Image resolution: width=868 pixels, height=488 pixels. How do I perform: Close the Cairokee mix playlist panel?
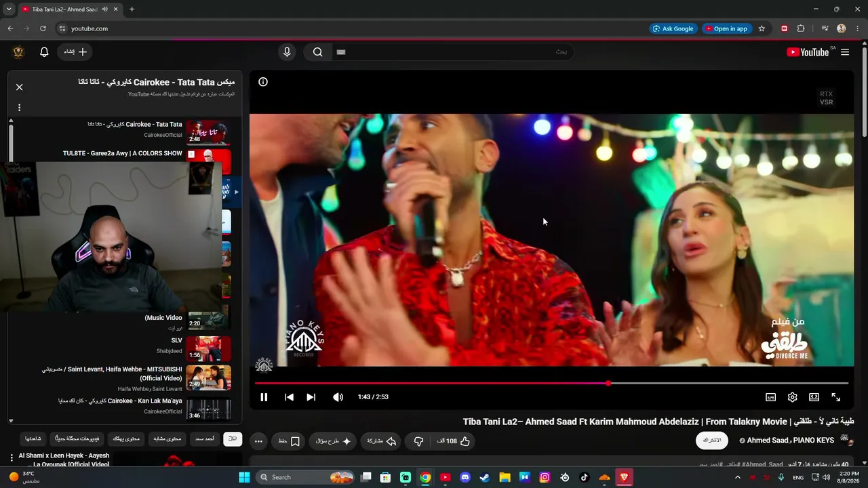pos(19,87)
